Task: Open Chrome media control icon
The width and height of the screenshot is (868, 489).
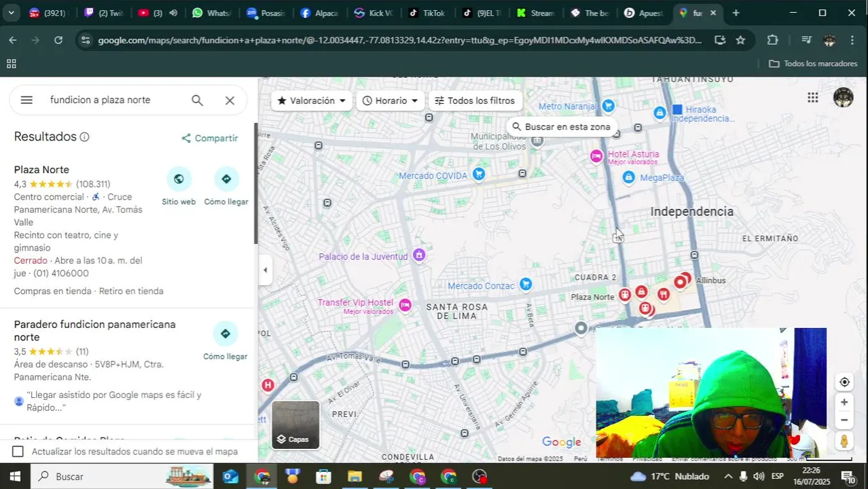Action: click(x=806, y=40)
